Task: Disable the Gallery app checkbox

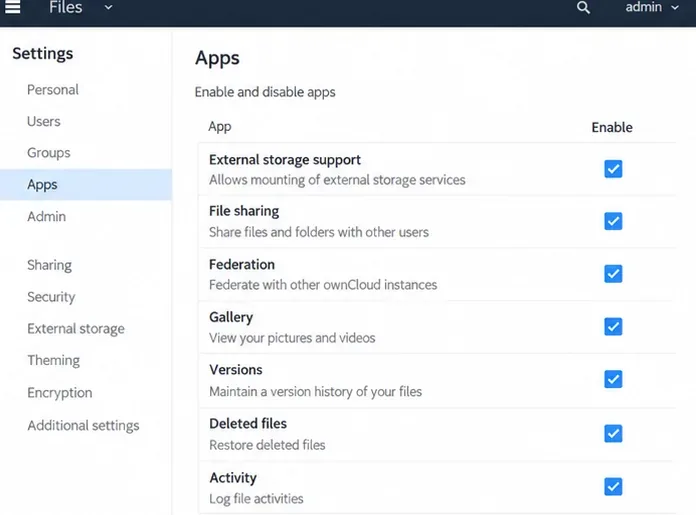Action: [613, 327]
